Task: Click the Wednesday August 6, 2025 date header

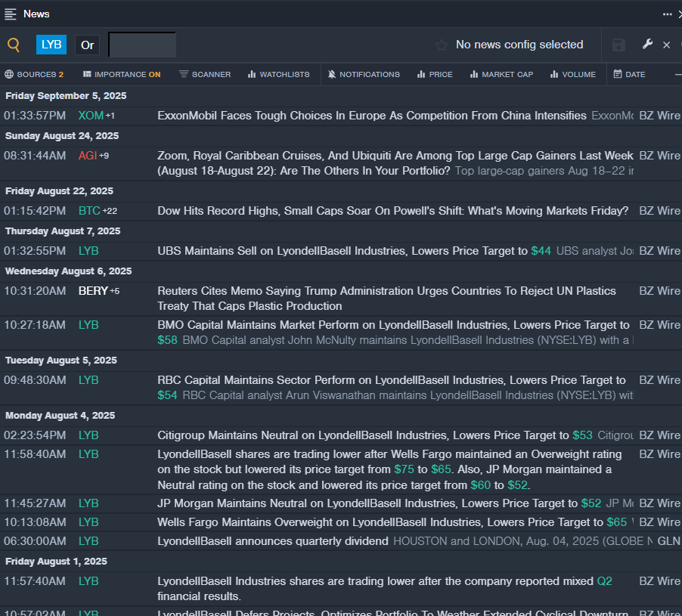Action: [x=68, y=271]
